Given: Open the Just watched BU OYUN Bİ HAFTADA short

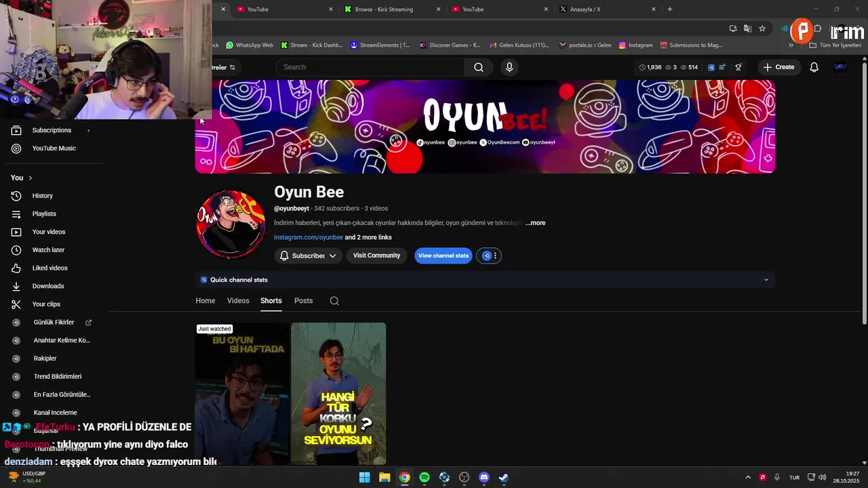Looking at the screenshot, I should [242, 394].
